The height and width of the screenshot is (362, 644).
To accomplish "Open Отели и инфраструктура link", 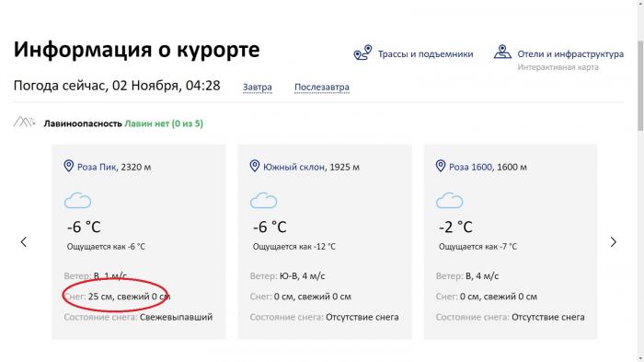I will (x=570, y=54).
